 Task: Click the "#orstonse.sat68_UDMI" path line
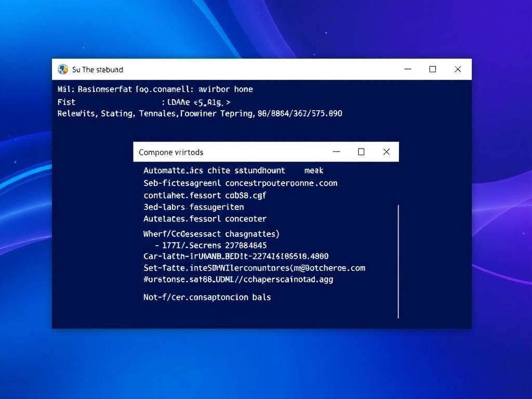[x=238, y=280]
